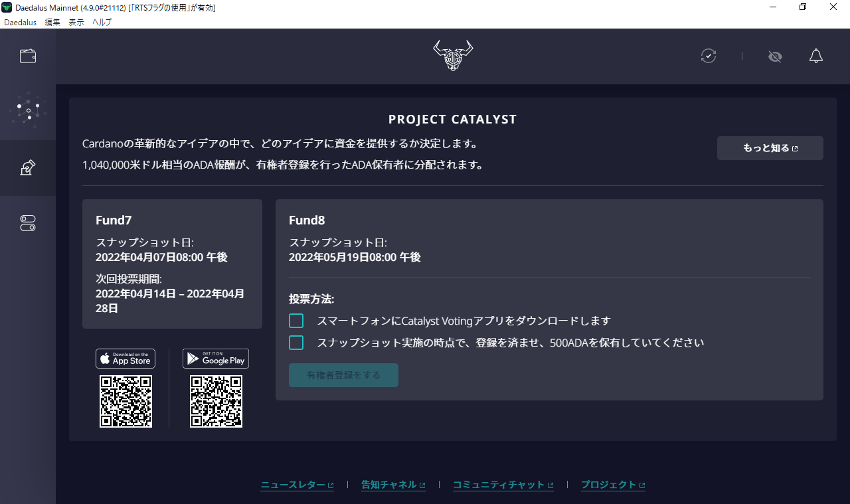
Task: Open the notification bell icon
Action: (x=816, y=56)
